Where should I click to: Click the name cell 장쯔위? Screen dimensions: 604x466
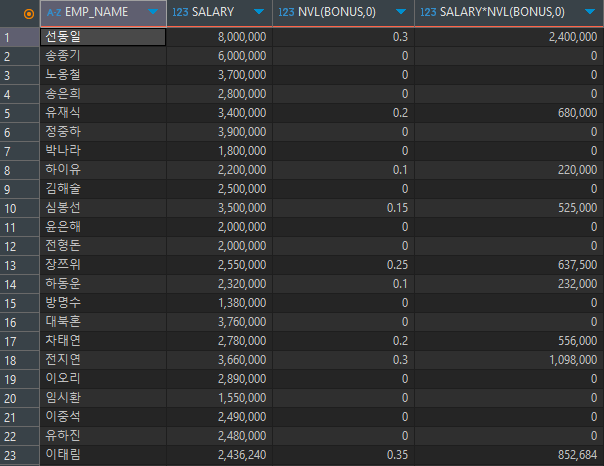103,265
